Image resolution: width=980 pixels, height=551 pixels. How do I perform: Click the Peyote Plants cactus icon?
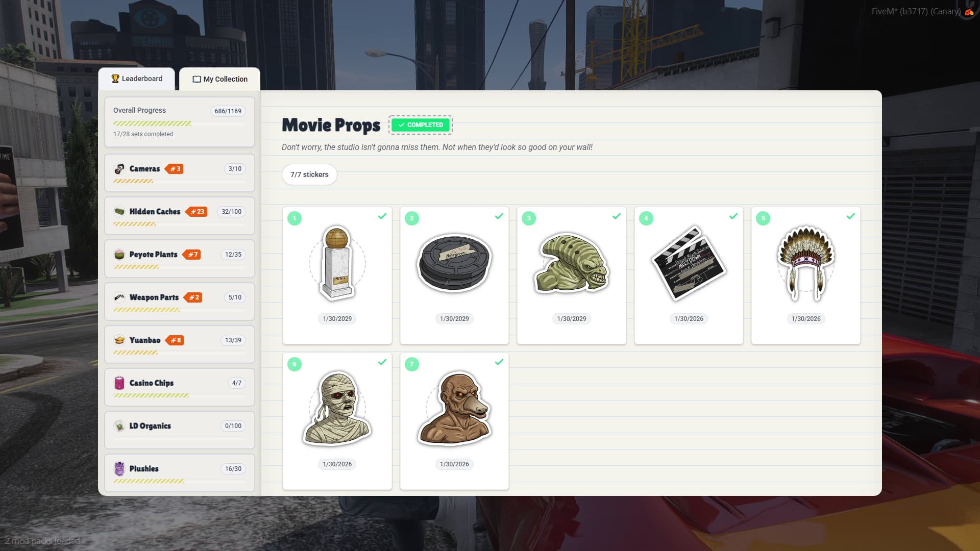119,255
